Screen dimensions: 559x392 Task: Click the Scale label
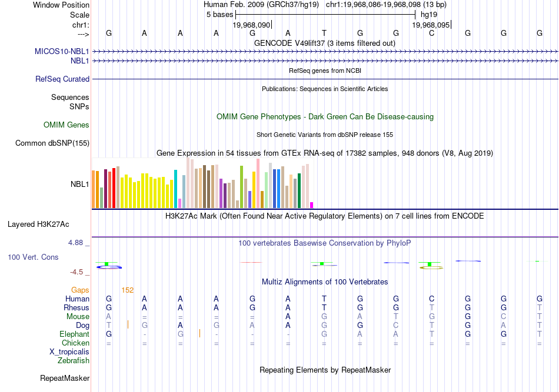coord(79,15)
